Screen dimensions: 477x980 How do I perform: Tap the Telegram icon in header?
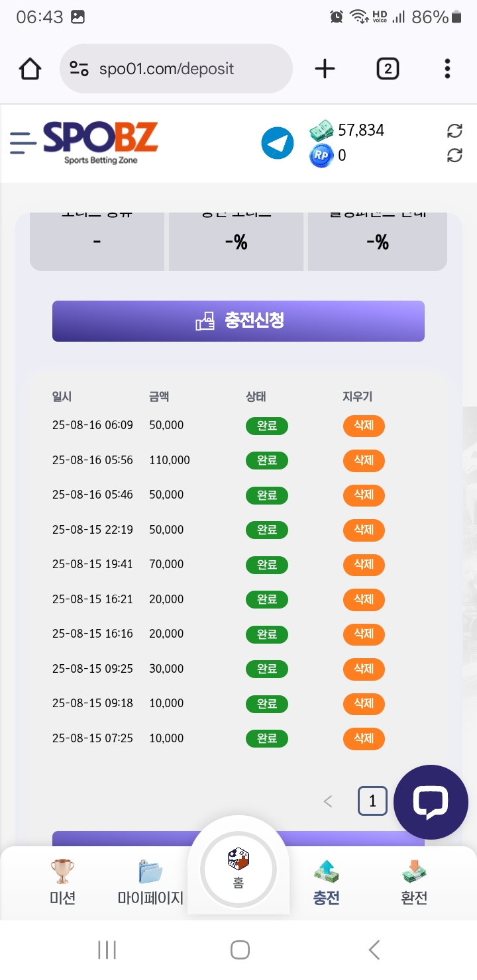point(278,143)
